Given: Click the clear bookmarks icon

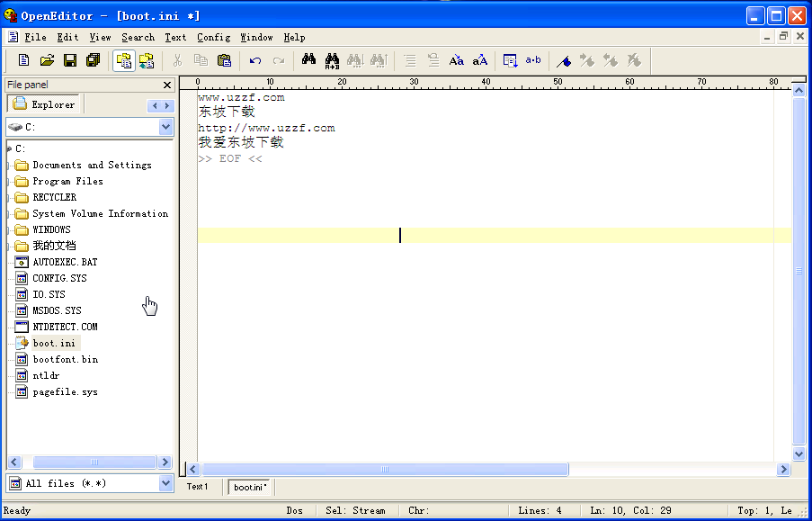Looking at the screenshot, I should [634, 60].
